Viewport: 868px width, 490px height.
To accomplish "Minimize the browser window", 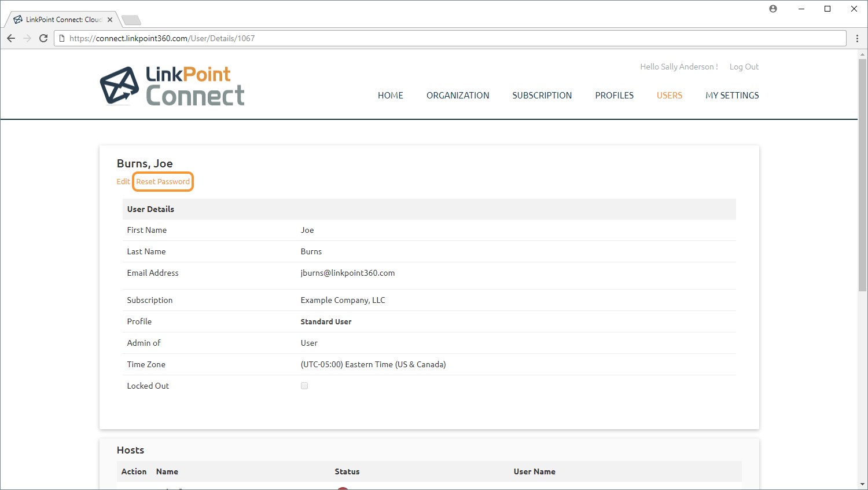I will click(x=801, y=9).
